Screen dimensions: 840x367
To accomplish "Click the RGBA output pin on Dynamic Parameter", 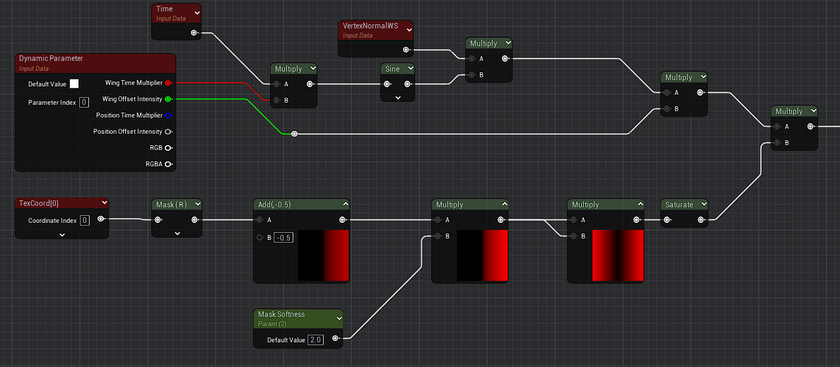I will (x=168, y=164).
